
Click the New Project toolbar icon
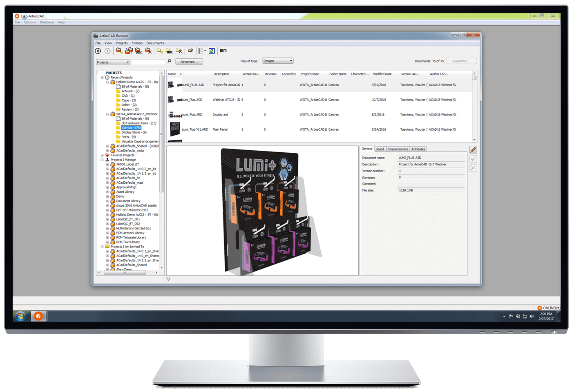click(x=119, y=51)
